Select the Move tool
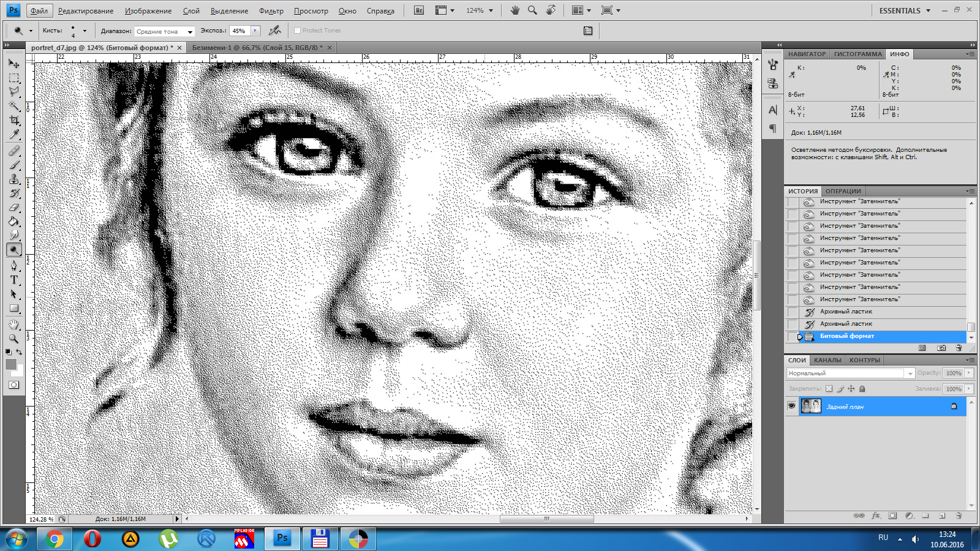Image resolution: width=980 pixels, height=551 pixels. [13, 63]
